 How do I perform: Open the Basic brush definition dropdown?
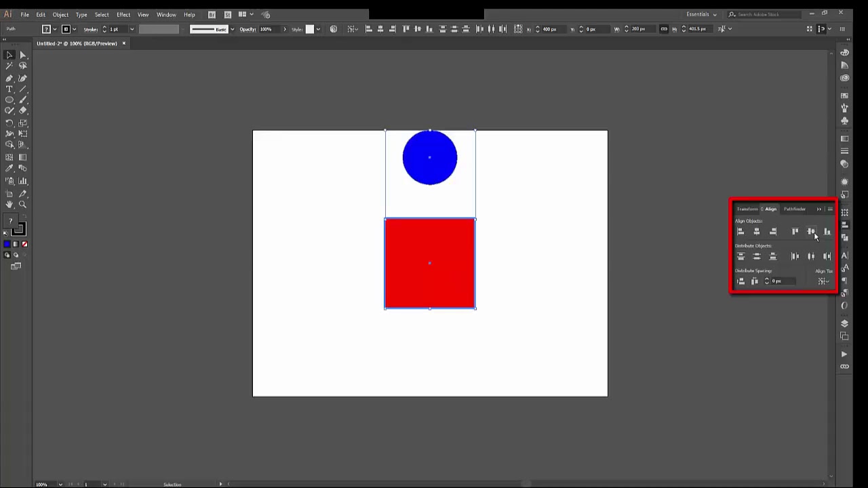click(232, 29)
